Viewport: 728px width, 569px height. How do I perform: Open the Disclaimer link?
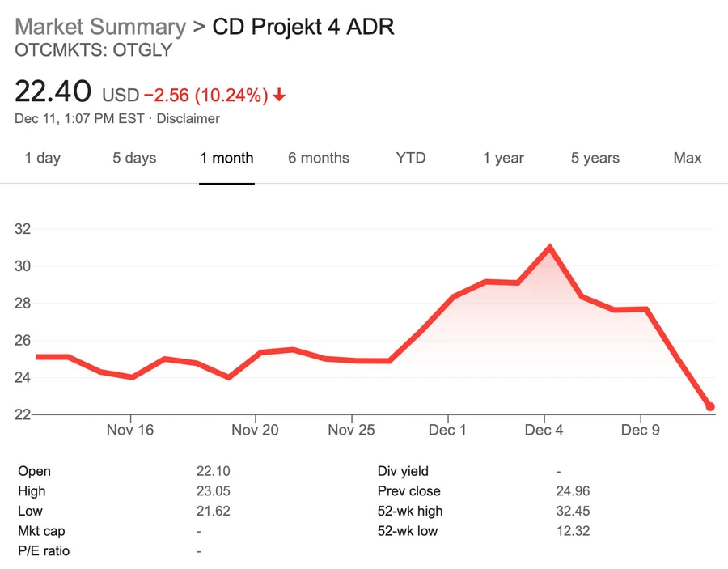[188, 118]
